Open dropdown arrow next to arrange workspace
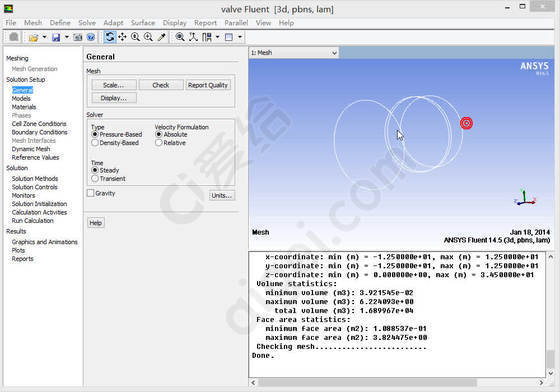This screenshot has height=392, width=560. click(x=217, y=37)
